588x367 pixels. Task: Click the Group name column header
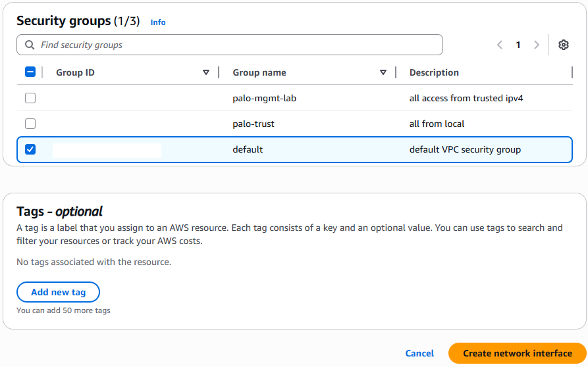[x=259, y=72]
